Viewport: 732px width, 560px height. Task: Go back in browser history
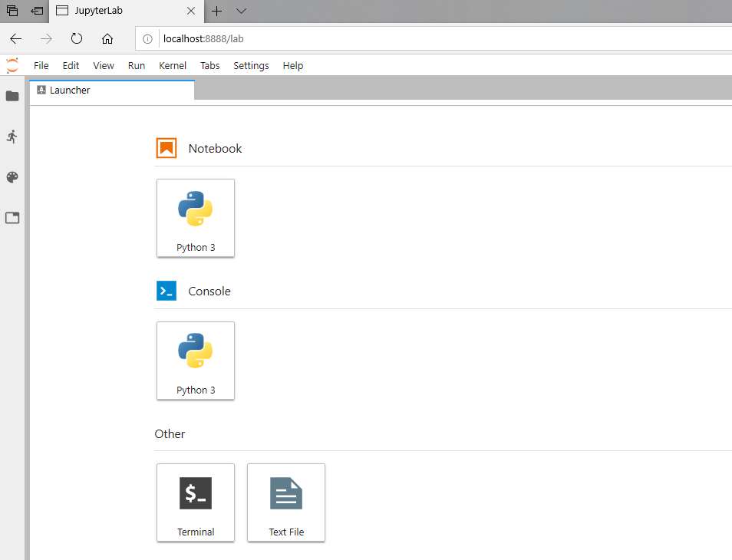point(16,38)
